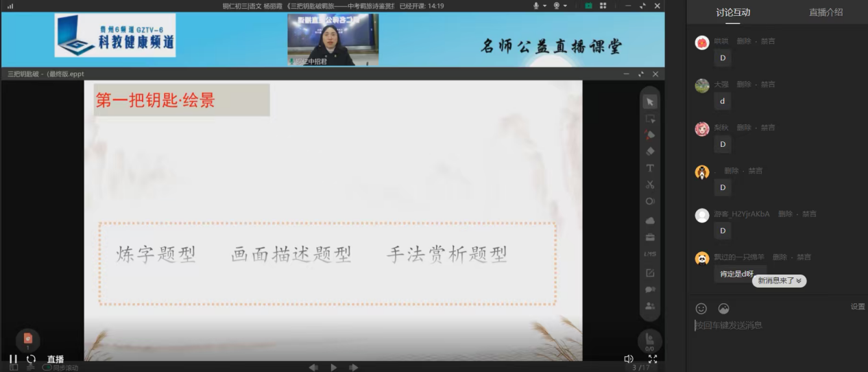Click the image upload icon in chat
Screen dimensions: 868x372
click(x=723, y=309)
